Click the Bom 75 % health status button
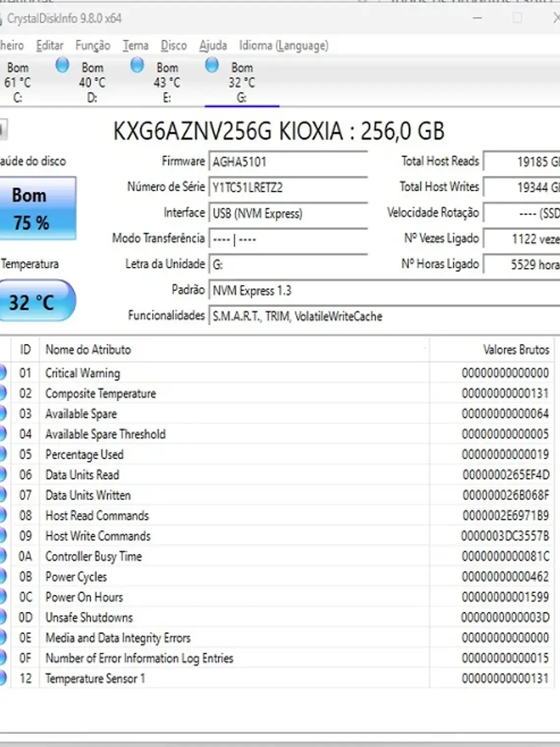This screenshot has width=560, height=747. pyautogui.click(x=38, y=208)
